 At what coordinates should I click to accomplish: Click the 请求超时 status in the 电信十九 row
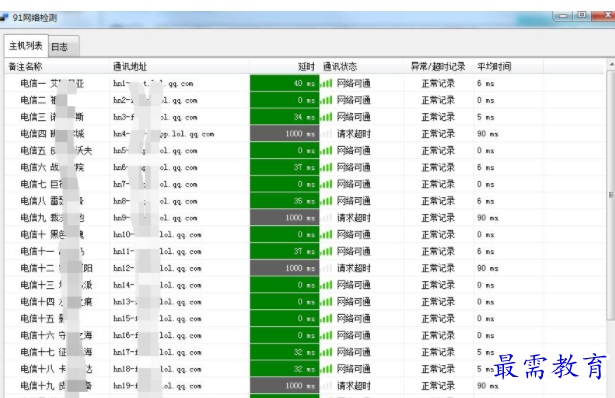pos(354,386)
